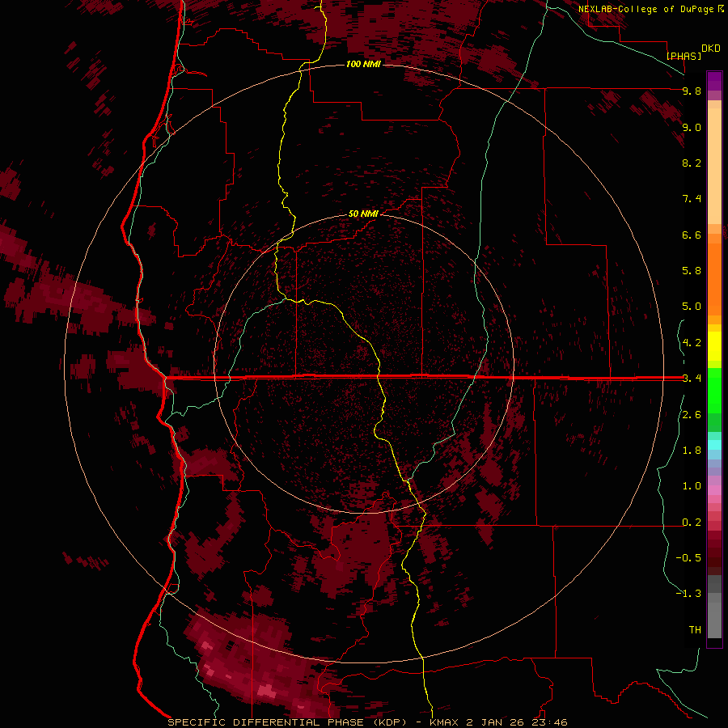
Task: Click the 2.6 scale value
Action: (692, 415)
